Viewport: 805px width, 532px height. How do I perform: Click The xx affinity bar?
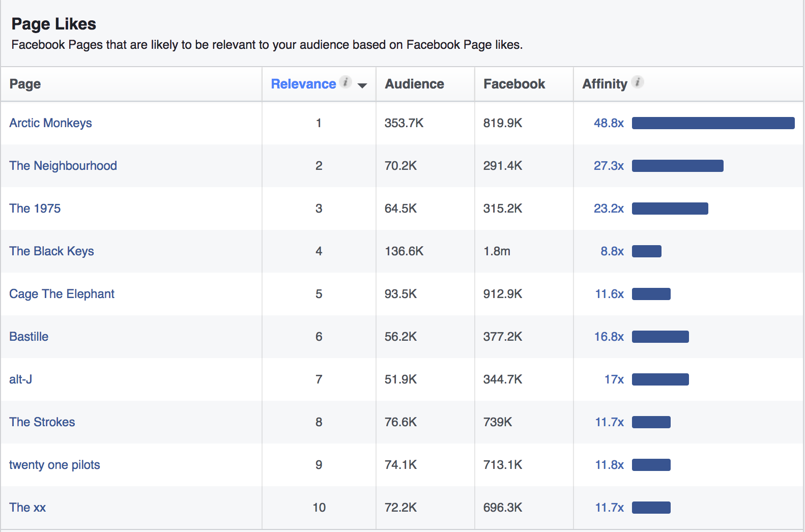click(651, 508)
